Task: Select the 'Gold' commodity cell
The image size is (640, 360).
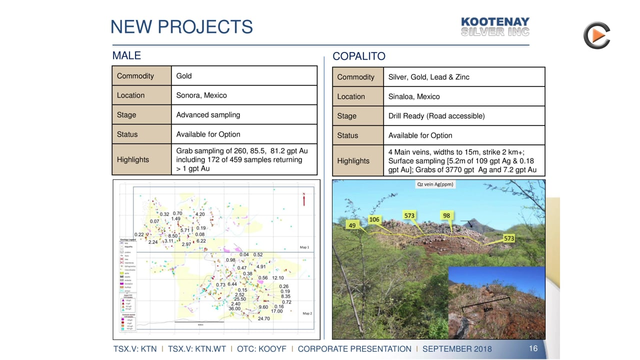Action: point(244,76)
